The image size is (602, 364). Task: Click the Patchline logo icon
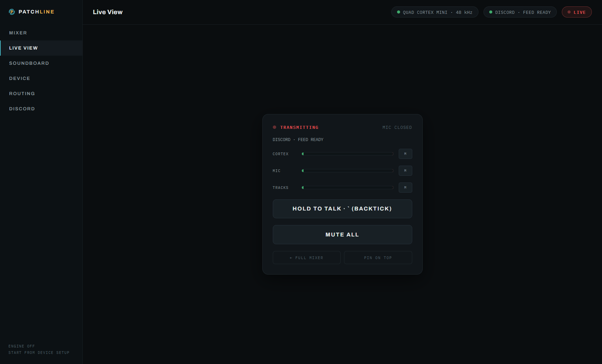pyautogui.click(x=12, y=12)
